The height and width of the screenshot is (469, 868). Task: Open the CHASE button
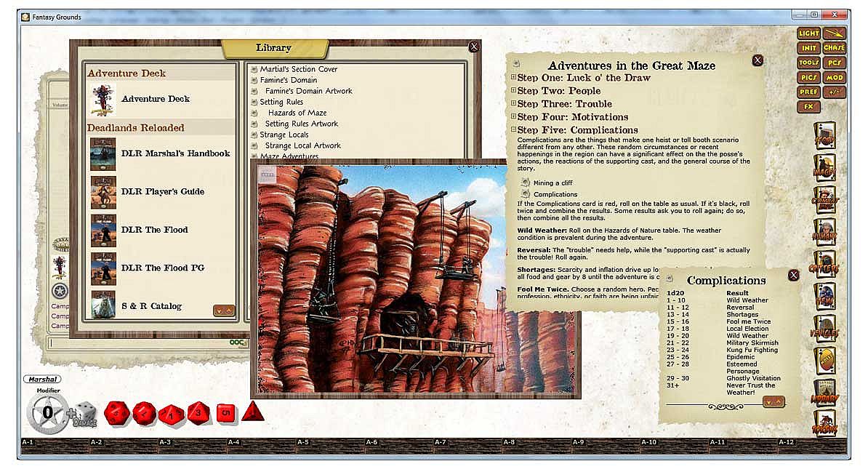[835, 47]
